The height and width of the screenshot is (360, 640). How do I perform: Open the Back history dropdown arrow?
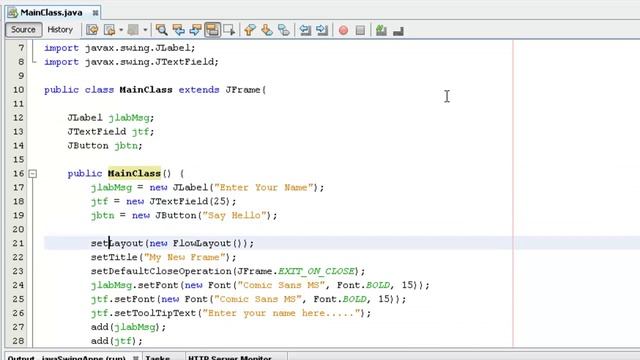pos(121,30)
